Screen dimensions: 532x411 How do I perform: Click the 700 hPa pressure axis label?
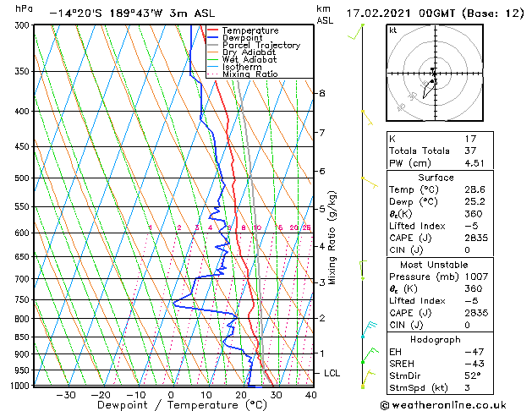(x=24, y=279)
